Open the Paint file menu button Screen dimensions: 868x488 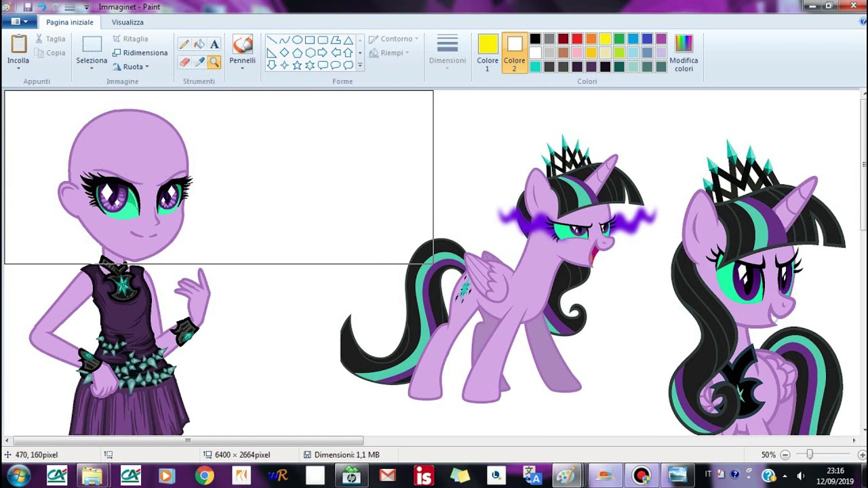[19, 22]
